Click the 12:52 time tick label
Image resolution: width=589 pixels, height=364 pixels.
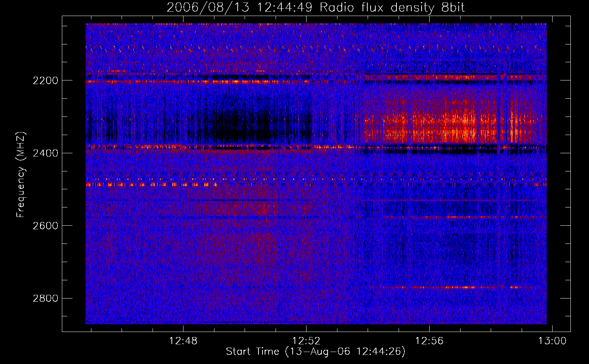(307, 341)
